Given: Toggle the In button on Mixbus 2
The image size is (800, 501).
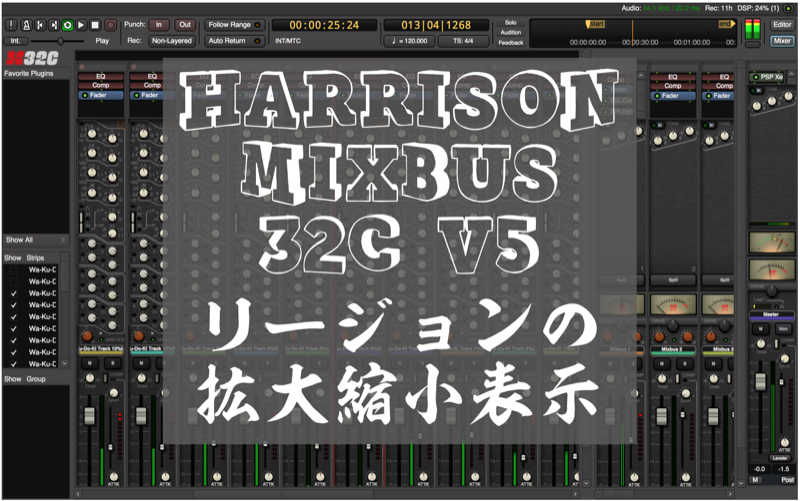Looking at the screenshot, I should (x=658, y=126).
